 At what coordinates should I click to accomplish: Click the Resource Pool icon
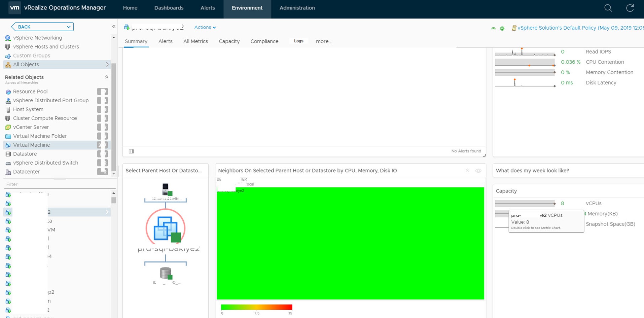pyautogui.click(x=8, y=92)
